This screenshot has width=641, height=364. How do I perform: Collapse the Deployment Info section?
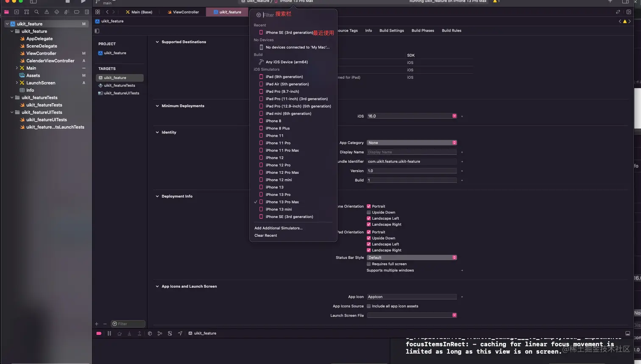[157, 196]
